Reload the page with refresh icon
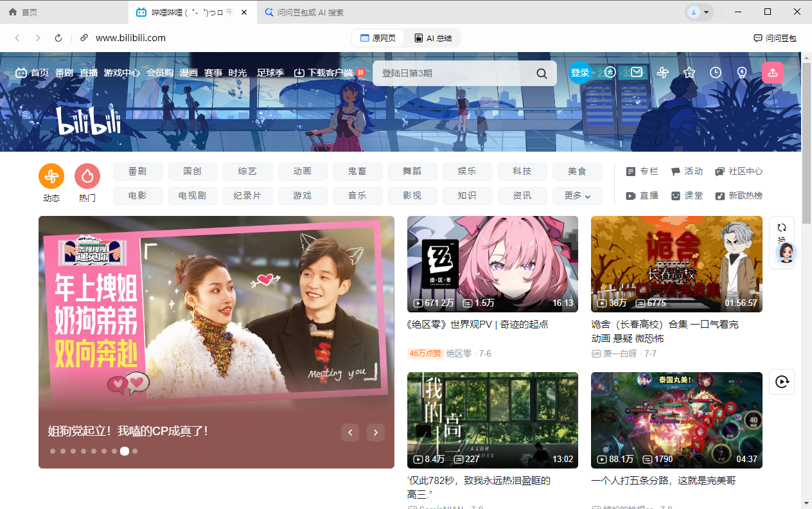Image resolution: width=812 pixels, height=509 pixels. click(x=58, y=38)
